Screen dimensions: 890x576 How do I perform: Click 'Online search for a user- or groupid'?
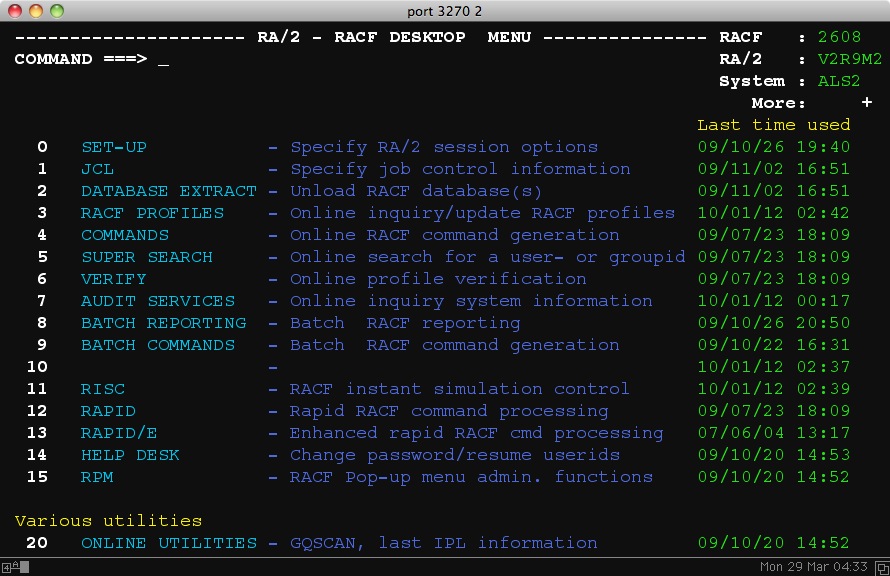pos(488,257)
